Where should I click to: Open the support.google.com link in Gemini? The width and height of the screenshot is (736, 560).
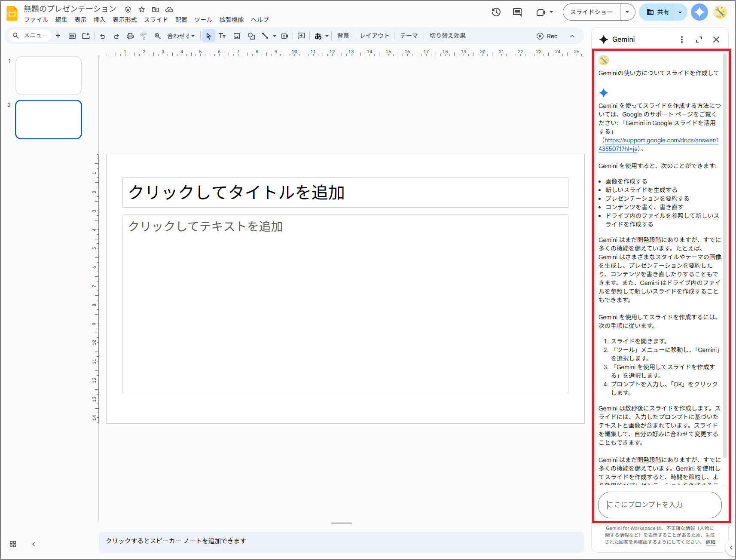click(x=659, y=144)
